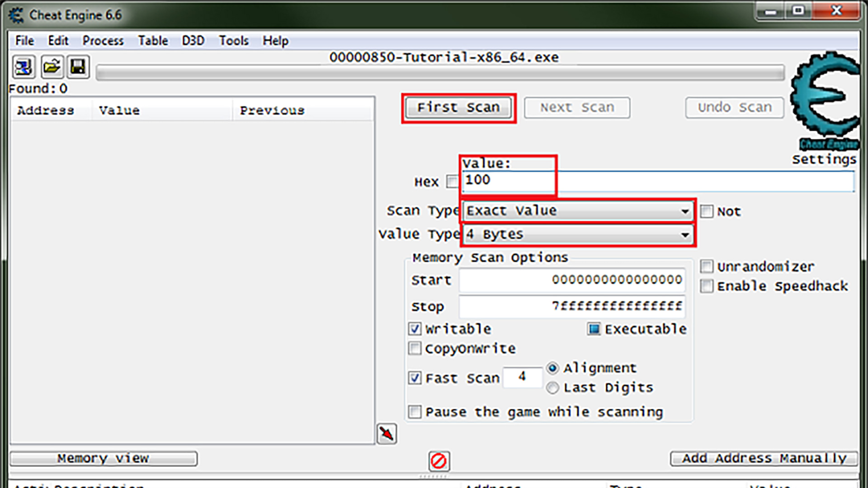Click the red no-entry clear list icon
This screenshot has height=488, width=868.
pyautogui.click(x=439, y=461)
